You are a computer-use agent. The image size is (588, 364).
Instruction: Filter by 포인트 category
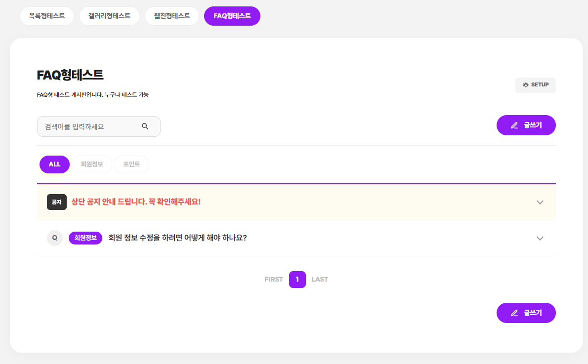pos(131,164)
